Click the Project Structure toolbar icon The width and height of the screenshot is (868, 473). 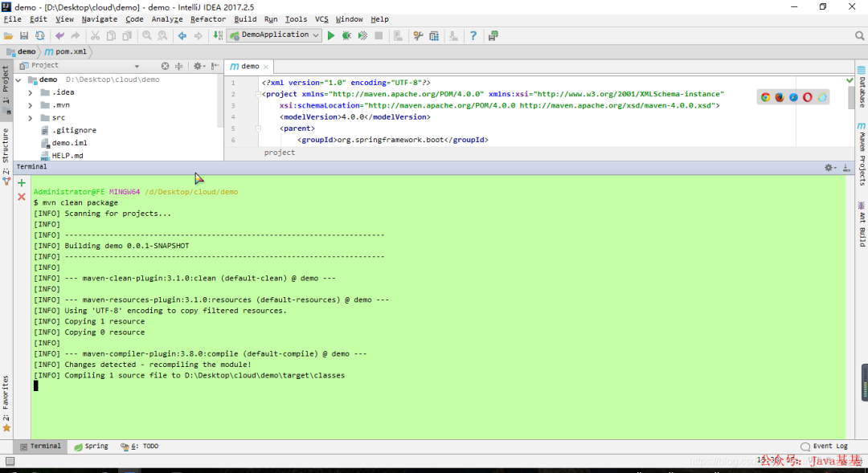[434, 35]
